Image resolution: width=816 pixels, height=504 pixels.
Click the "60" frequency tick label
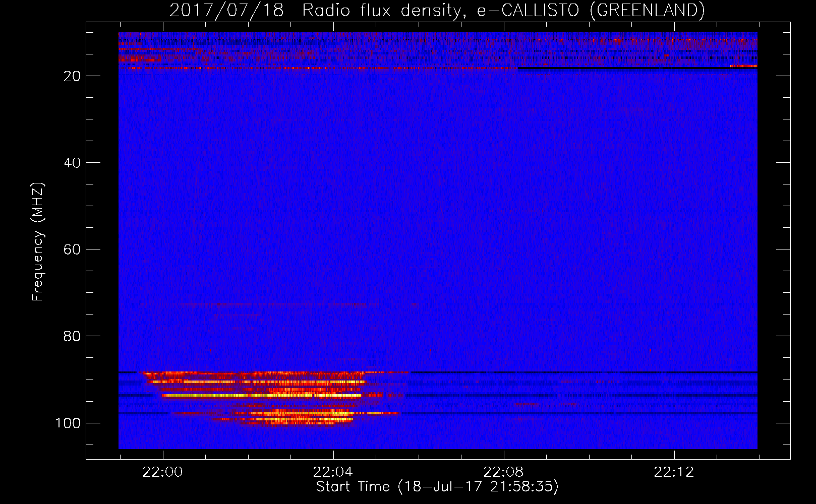coord(72,249)
